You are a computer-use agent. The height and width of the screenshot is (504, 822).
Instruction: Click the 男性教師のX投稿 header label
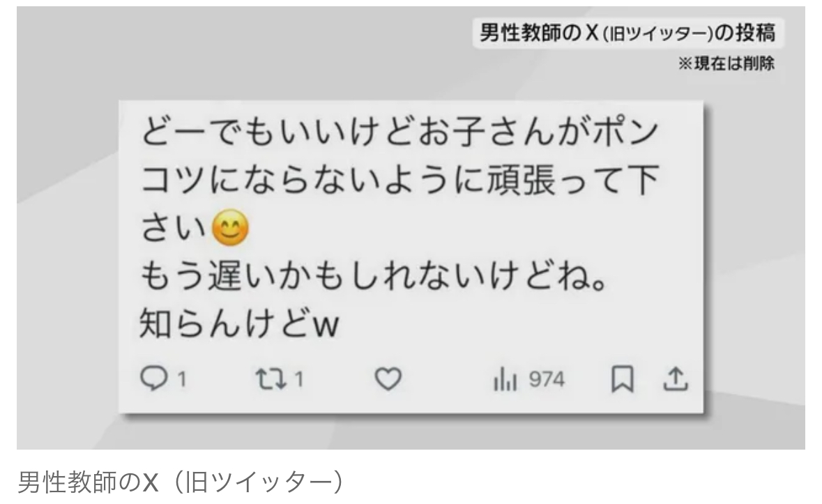pyautogui.click(x=627, y=33)
